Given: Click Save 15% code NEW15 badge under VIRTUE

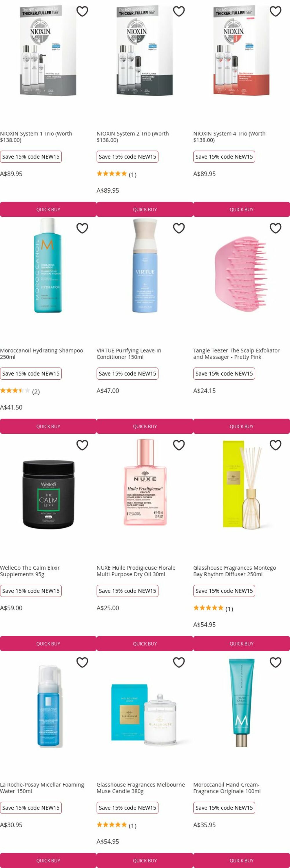Looking at the screenshot, I should pos(127,374).
